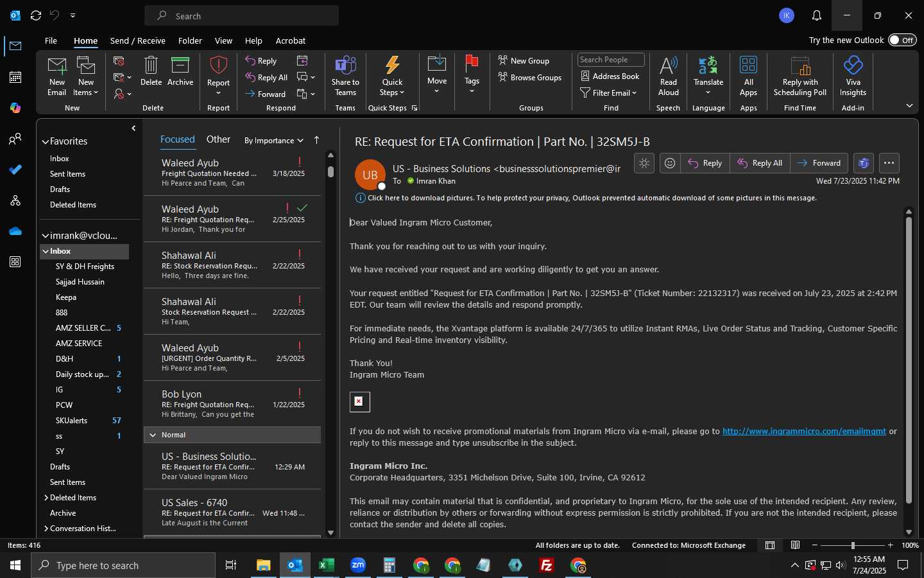Switch to dark/light background sun icon
This screenshot has height=578, width=924.
644,163
